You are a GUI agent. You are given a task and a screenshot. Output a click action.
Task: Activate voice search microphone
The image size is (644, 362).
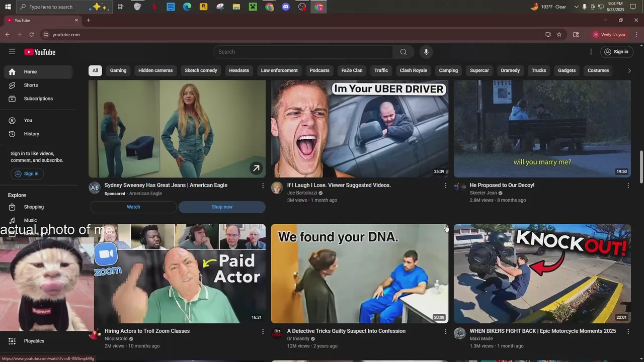tap(426, 52)
